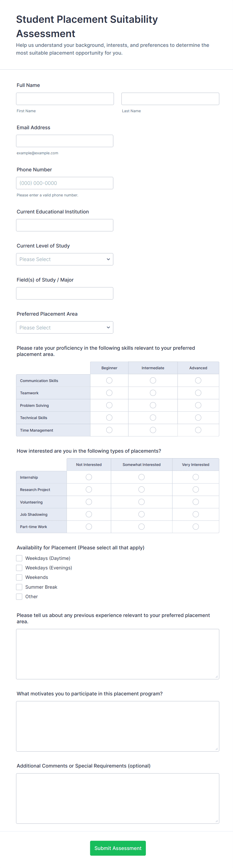Click the Current Educational Institution field

(x=64, y=225)
